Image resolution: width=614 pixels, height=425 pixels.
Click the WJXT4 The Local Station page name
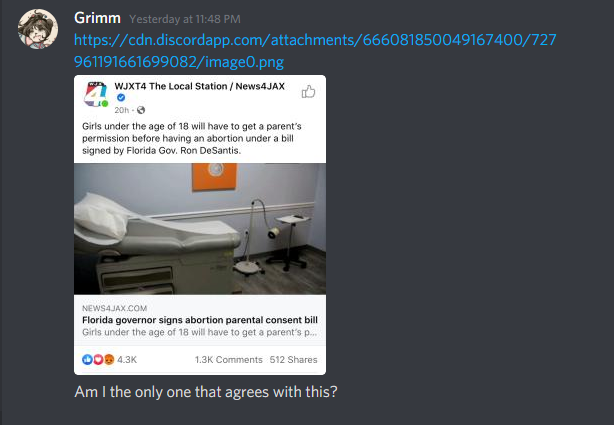pyautogui.click(x=199, y=86)
